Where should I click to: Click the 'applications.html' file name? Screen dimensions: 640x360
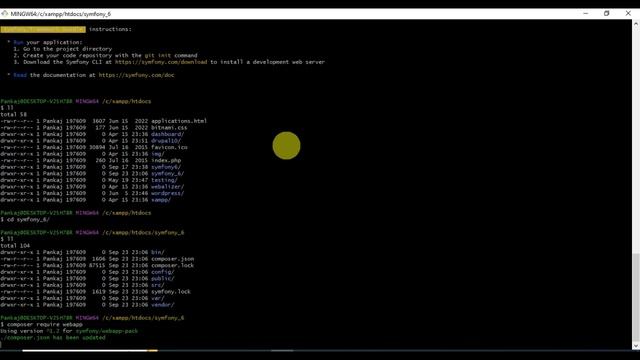(x=179, y=121)
